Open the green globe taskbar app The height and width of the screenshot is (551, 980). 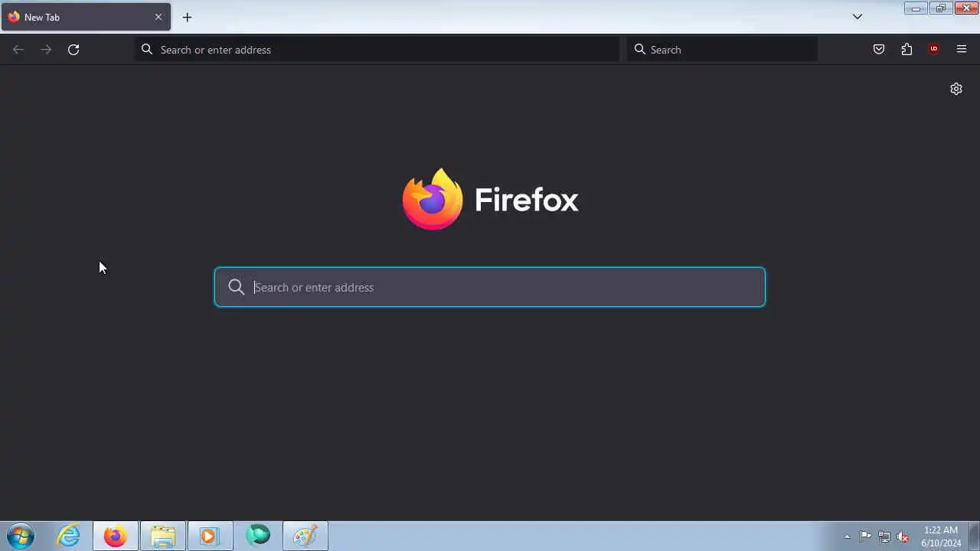pyautogui.click(x=258, y=535)
